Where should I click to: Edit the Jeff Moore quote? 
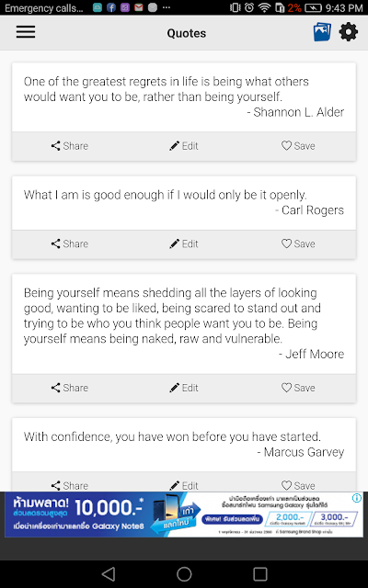(184, 388)
